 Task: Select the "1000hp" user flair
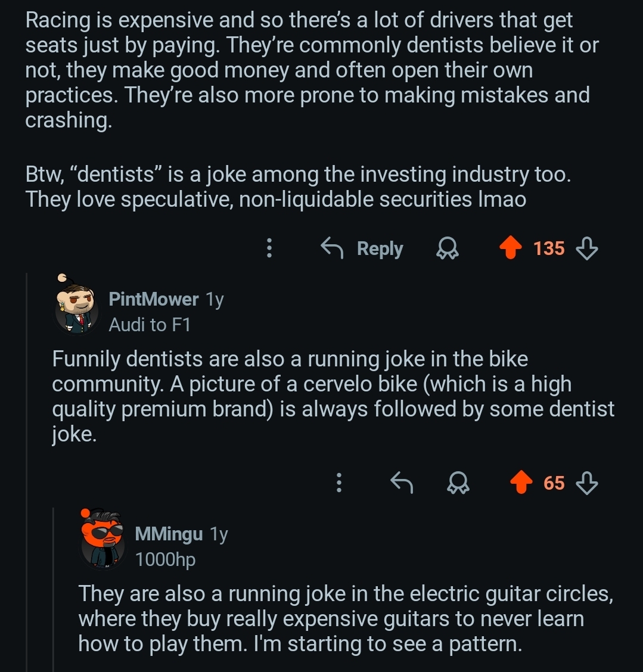[x=165, y=559]
